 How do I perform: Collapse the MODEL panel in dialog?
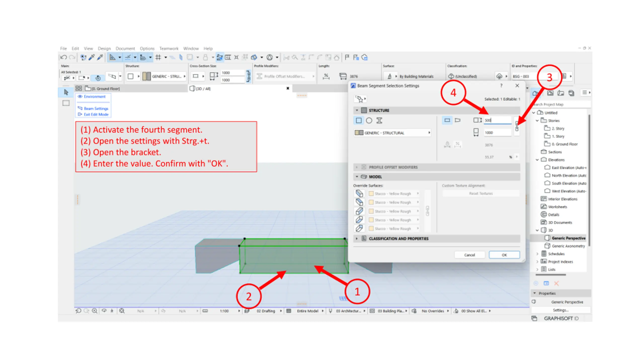pos(357,177)
